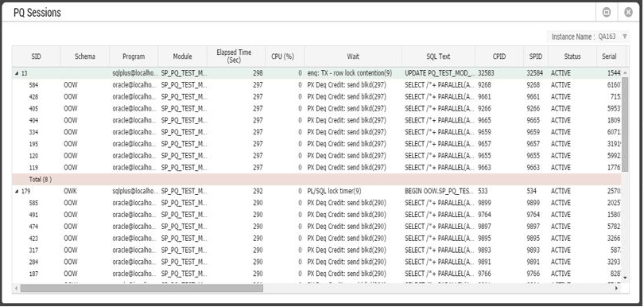
Task: Select the session row with SID 428
Action: [316, 97]
